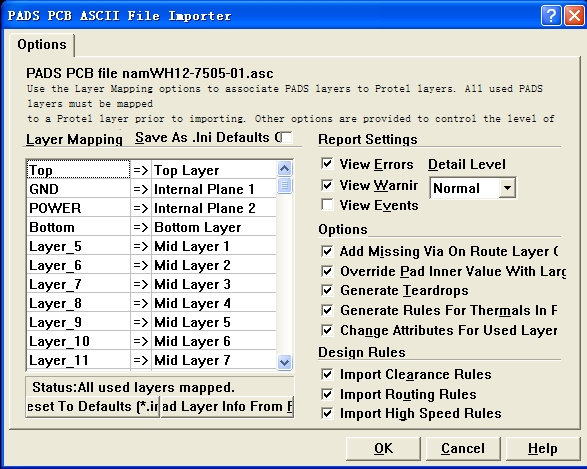Click the layer list scroll up arrow

point(285,169)
